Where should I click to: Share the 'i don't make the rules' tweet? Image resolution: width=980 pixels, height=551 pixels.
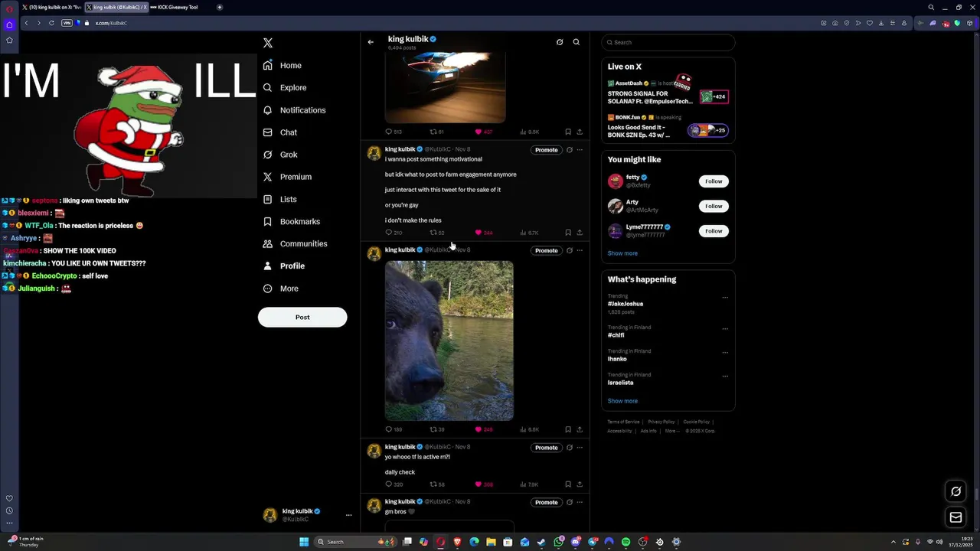pos(580,233)
